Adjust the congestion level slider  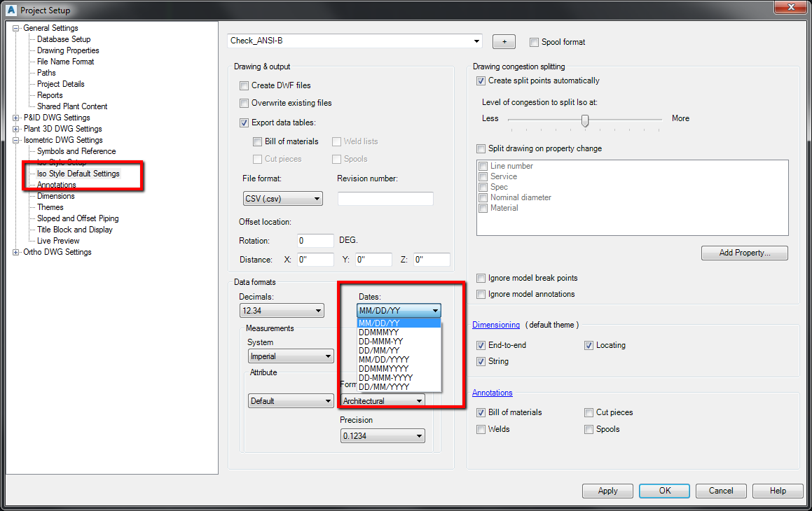[586, 120]
